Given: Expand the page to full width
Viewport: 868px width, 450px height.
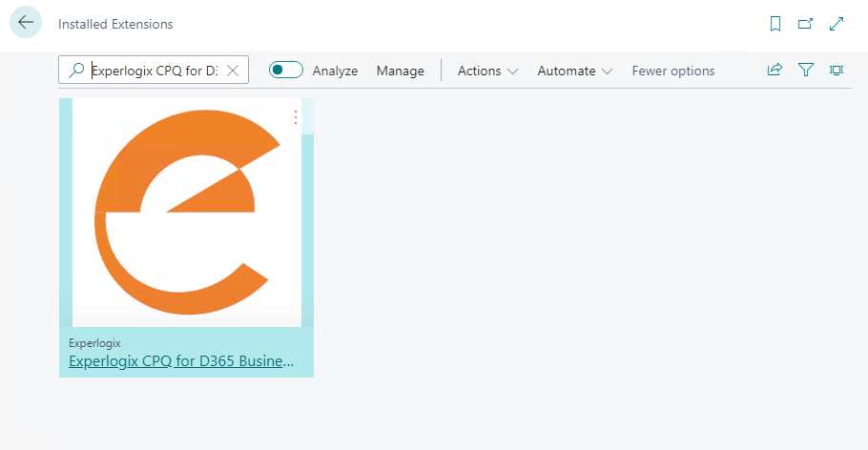Looking at the screenshot, I should (x=837, y=24).
